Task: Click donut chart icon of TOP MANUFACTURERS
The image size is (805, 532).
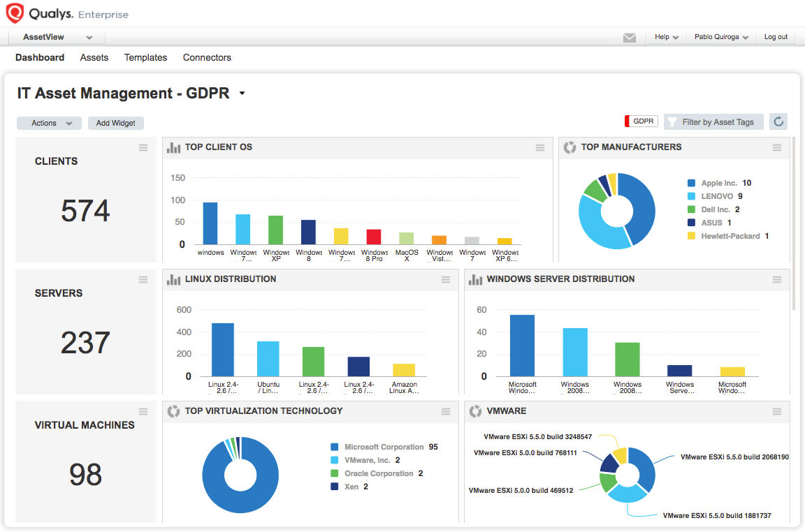Action: click(570, 148)
